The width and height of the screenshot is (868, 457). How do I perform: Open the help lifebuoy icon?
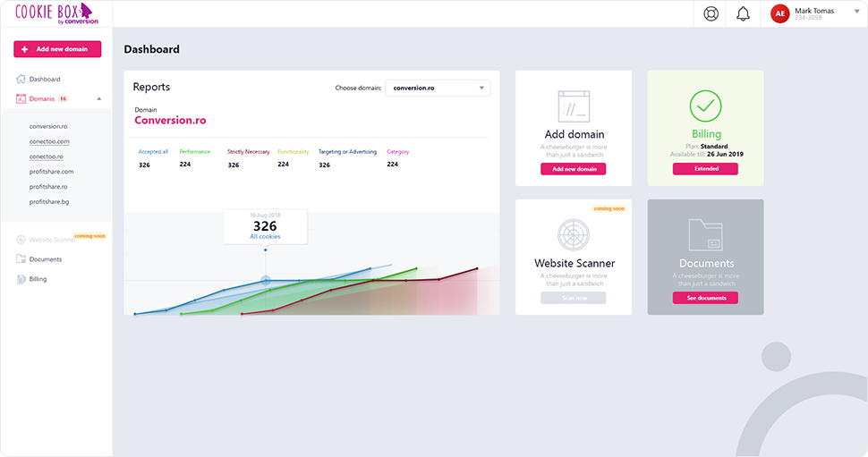711,13
